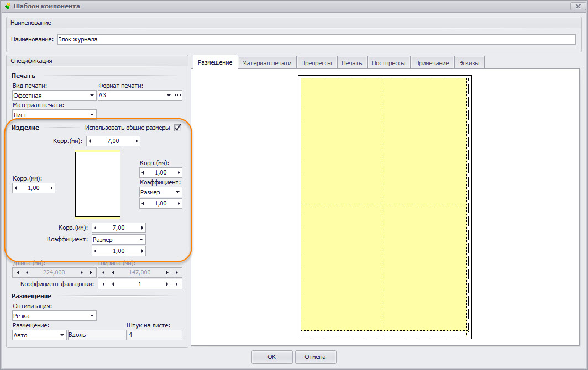Select the Размещение tab
Screen dimensions: 588x370
pos(216,62)
